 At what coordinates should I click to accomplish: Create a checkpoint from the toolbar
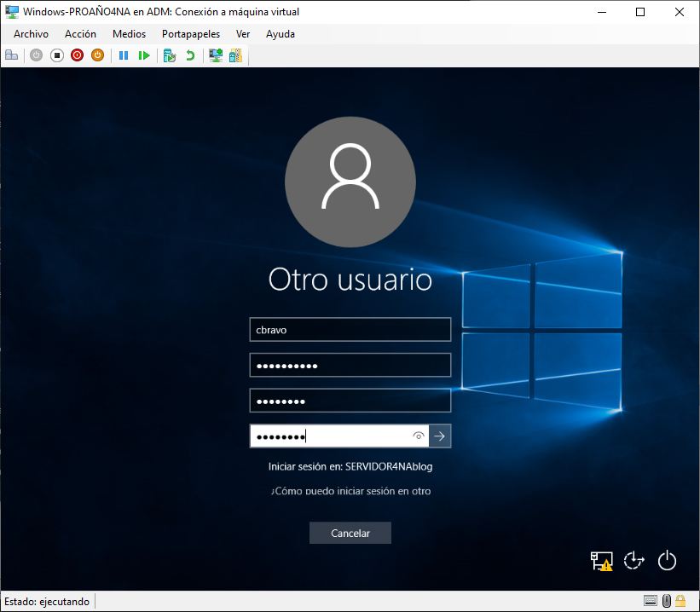coord(170,55)
